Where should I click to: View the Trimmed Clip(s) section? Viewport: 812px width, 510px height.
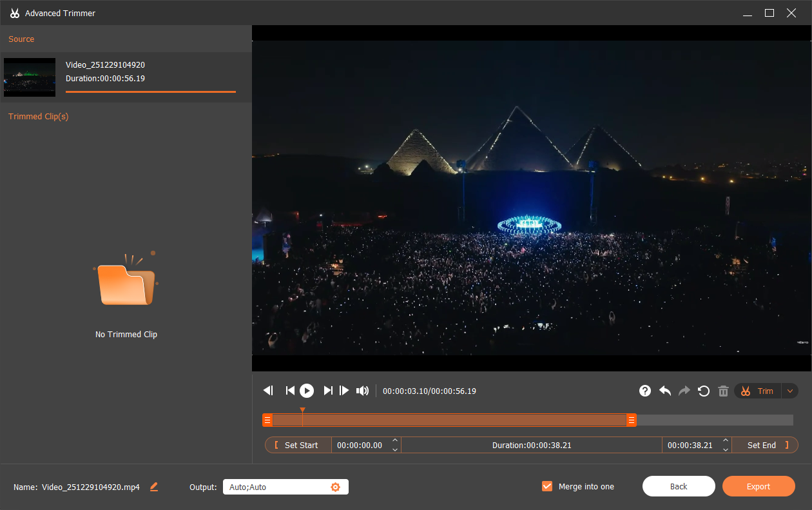coord(38,116)
